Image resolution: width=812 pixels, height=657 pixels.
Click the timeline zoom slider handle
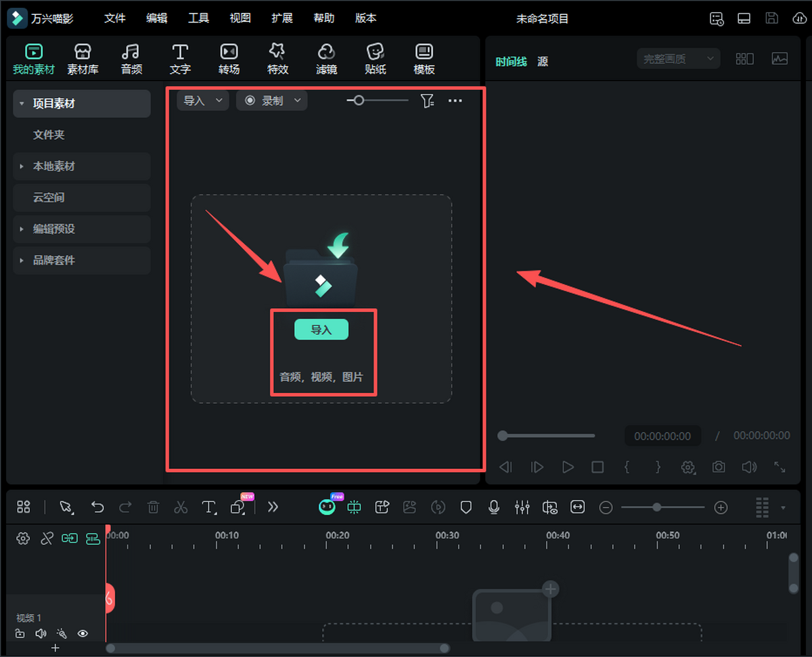click(656, 507)
